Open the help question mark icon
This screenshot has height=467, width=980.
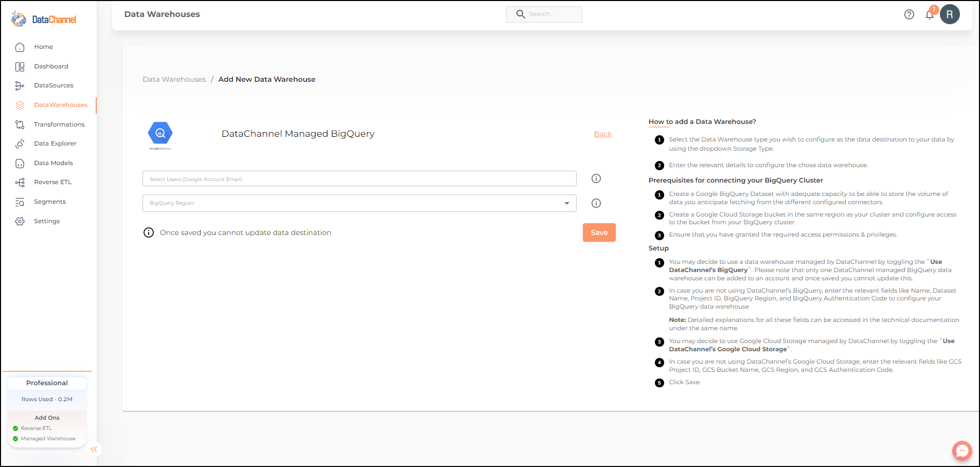909,14
